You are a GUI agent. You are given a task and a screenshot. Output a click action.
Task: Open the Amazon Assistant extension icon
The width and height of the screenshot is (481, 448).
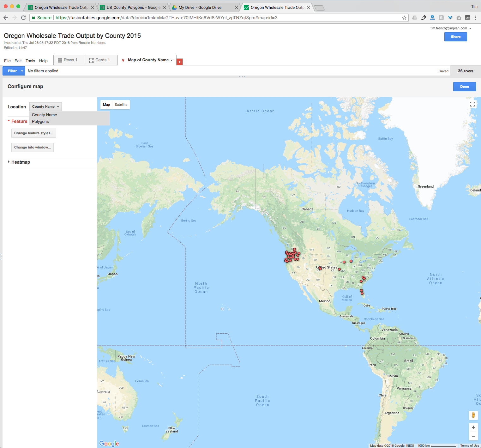click(432, 18)
